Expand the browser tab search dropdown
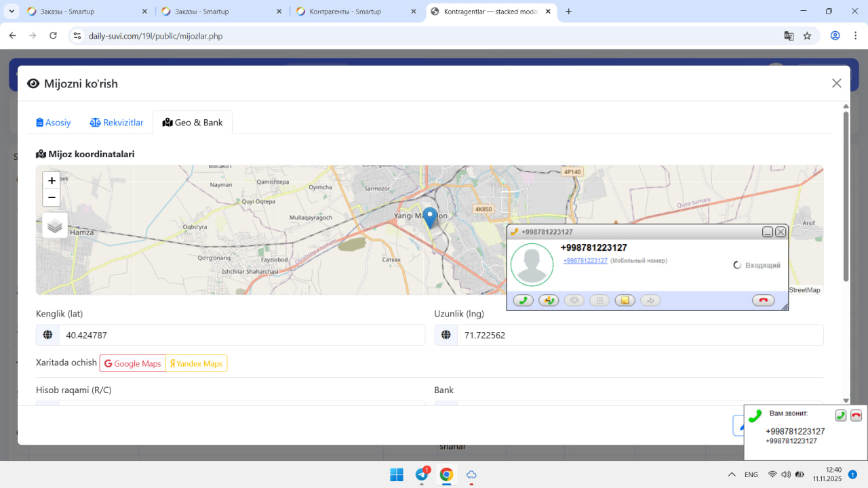The width and height of the screenshot is (868, 488). [12, 12]
